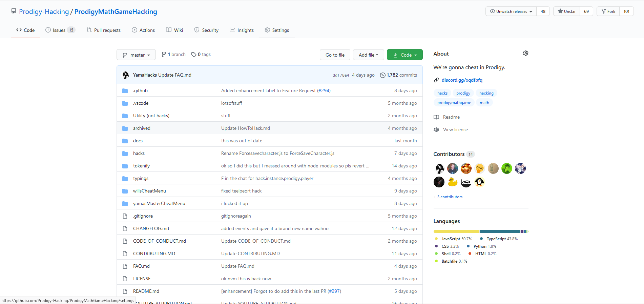Click the branch icon next to 1 branch

click(164, 55)
